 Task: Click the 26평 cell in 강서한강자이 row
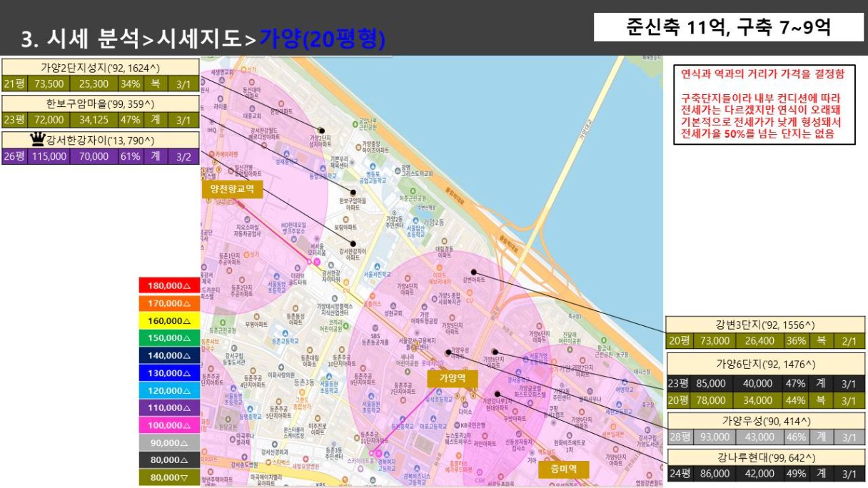tap(14, 156)
